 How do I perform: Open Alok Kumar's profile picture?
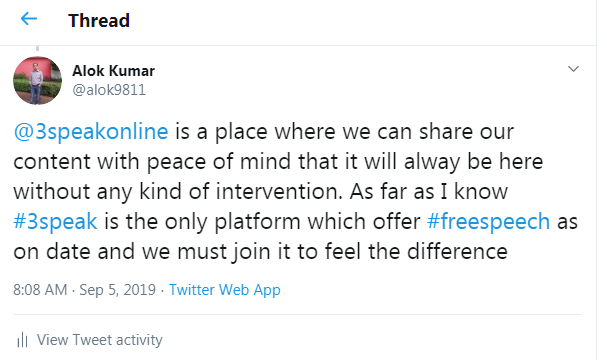pos(38,80)
